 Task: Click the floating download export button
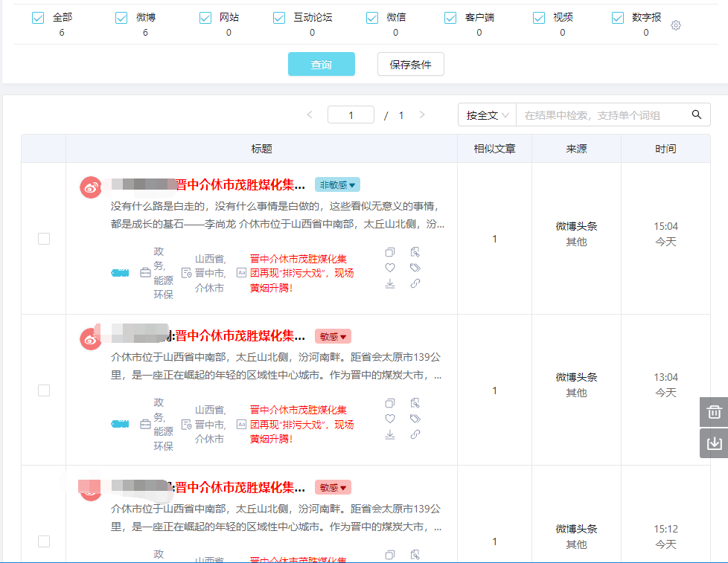tap(714, 443)
